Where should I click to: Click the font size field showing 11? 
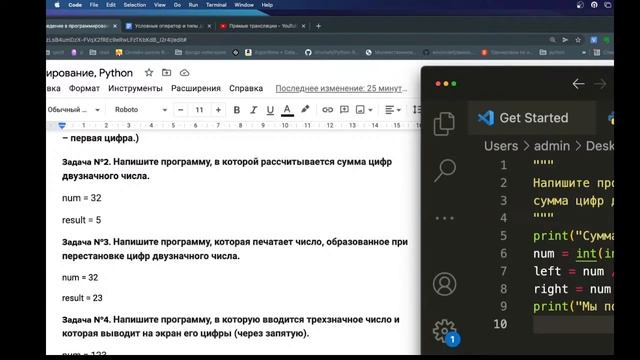[199, 110]
